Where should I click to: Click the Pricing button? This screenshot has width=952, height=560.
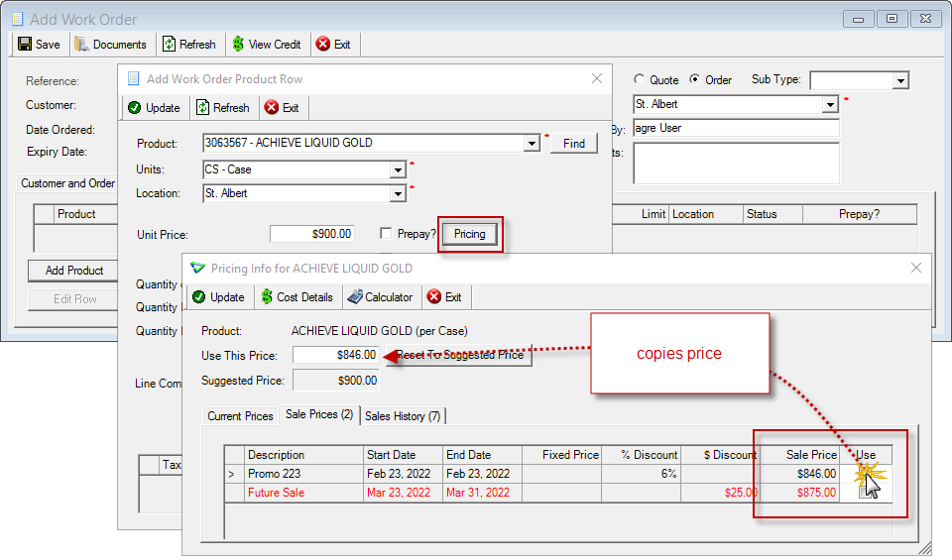click(470, 234)
